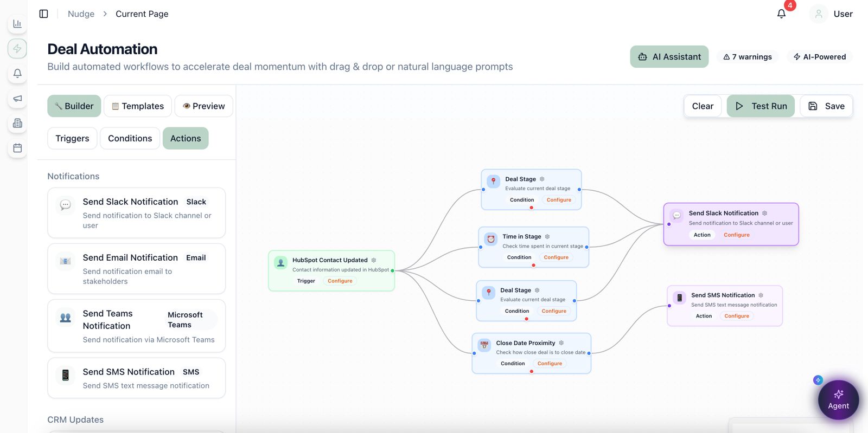Open the calendar icon in sidebar
The width and height of the screenshot is (868, 433).
pos(17,148)
